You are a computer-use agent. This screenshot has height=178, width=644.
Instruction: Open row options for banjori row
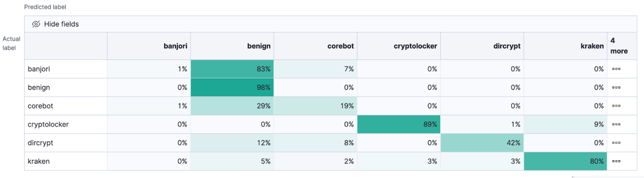tap(616, 69)
